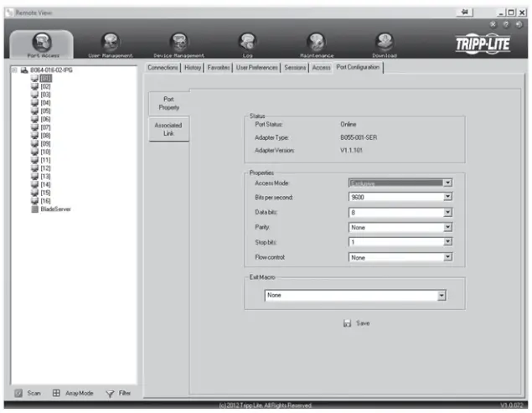The width and height of the screenshot is (532, 413).
Task: Open the Associated Link side tab
Action: click(168, 129)
